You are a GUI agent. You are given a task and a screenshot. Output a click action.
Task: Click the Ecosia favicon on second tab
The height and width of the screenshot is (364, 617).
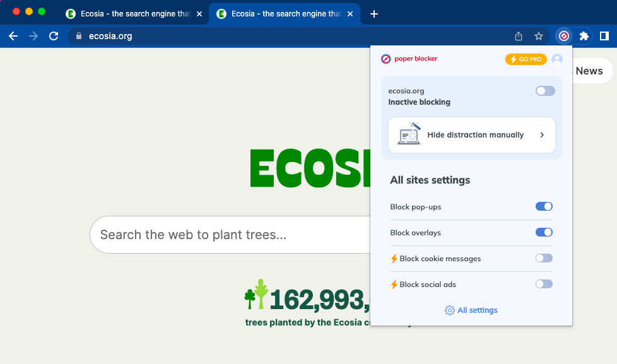pos(221,14)
